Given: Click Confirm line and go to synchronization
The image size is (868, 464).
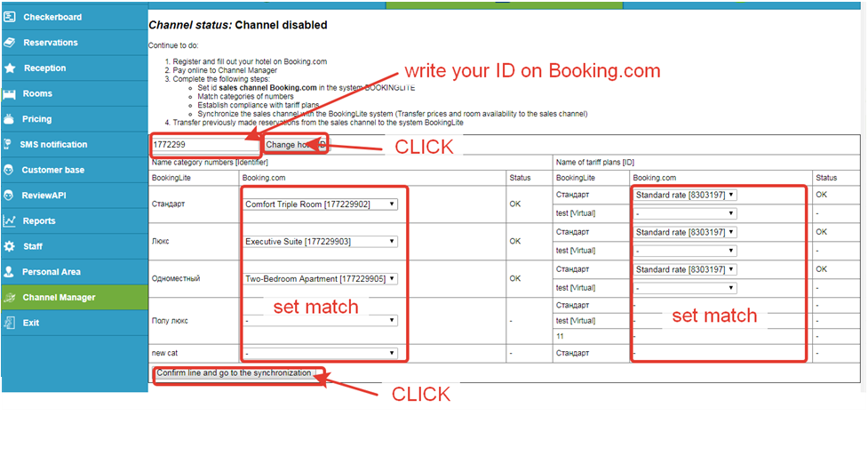Looking at the screenshot, I should pos(234,373).
